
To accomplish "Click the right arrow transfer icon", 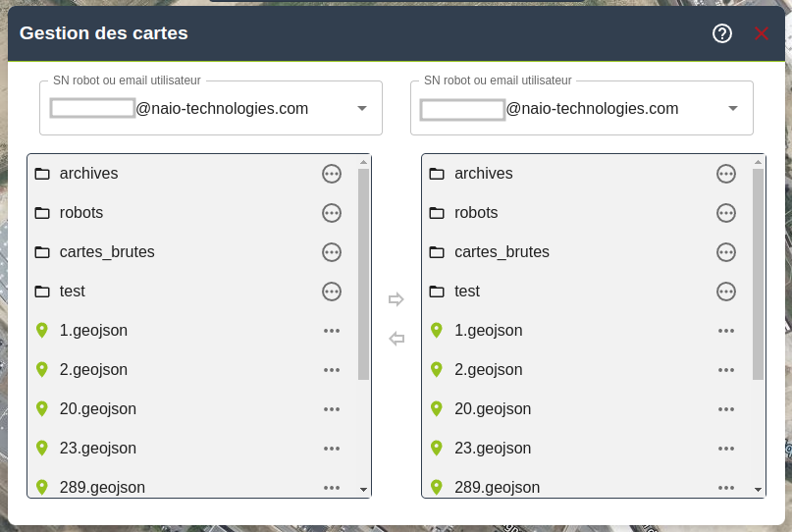I will click(x=396, y=299).
